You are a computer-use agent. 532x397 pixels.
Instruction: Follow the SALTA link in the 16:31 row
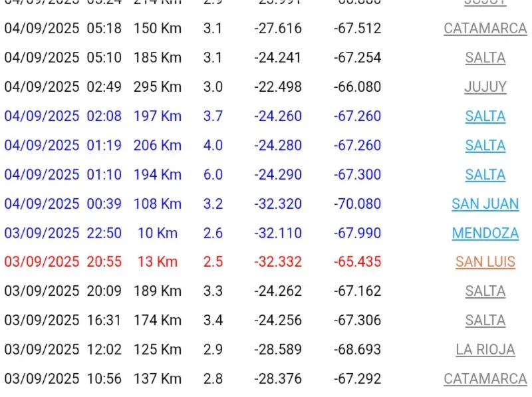485,321
